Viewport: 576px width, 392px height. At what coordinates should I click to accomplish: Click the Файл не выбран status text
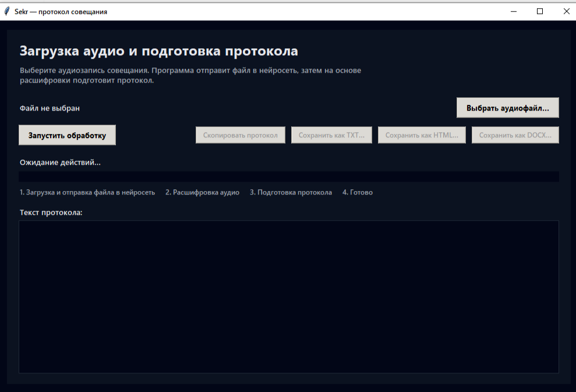click(x=50, y=108)
